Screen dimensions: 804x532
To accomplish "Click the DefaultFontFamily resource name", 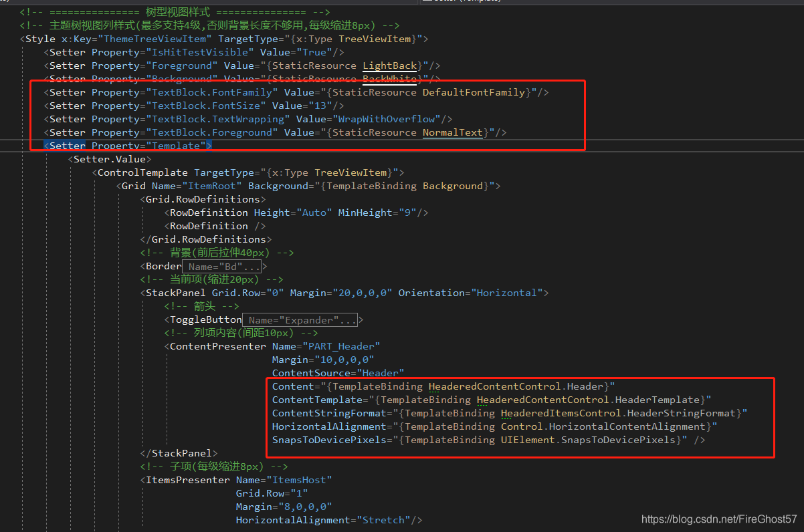I will (474, 92).
